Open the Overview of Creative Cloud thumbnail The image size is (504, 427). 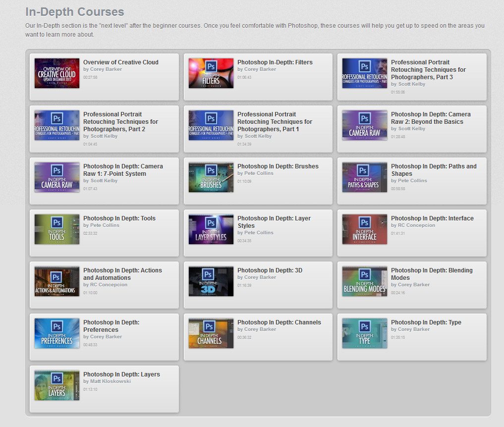pos(57,73)
